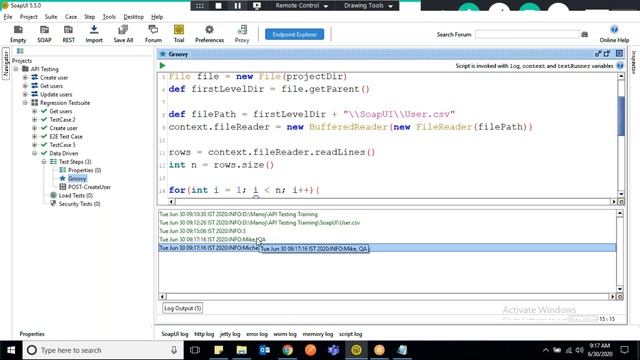Screen dimensions: 640x360
Task: Open the Navigator side tab
Action: tap(6, 64)
